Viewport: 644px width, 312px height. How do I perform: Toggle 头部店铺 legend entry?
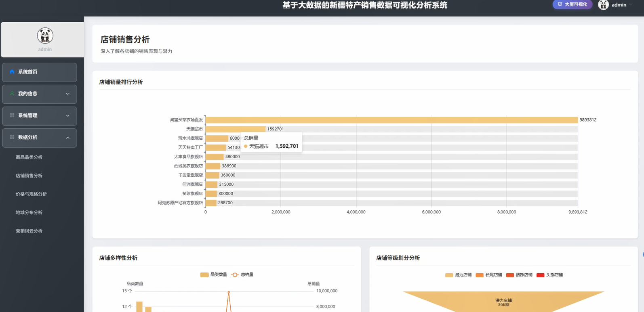(x=549, y=275)
